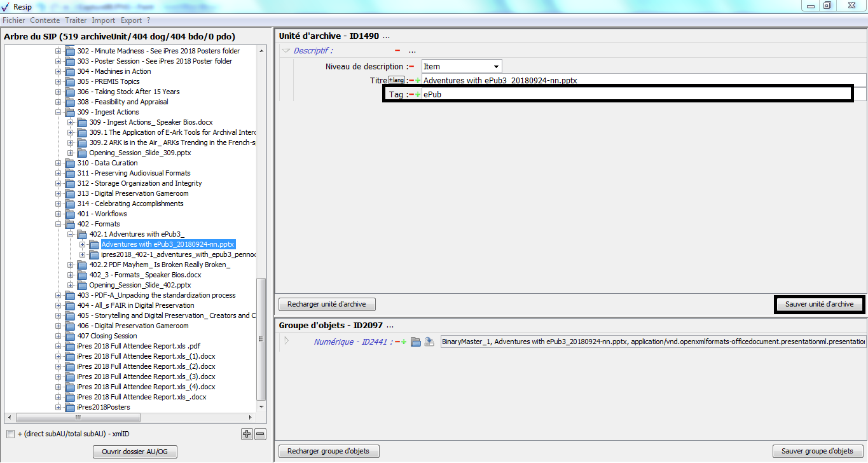This screenshot has height=463, width=868.
Task: Remove the Niveau de description field
Action: point(411,66)
